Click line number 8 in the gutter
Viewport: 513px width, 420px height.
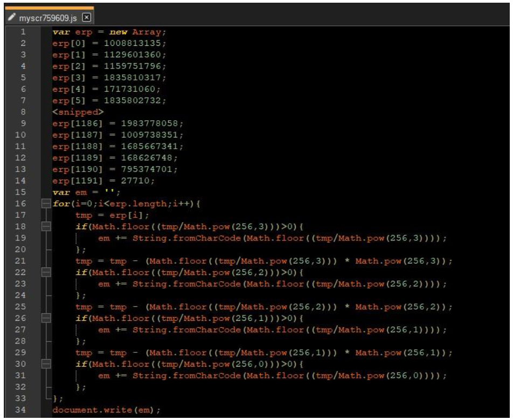pyautogui.click(x=23, y=112)
